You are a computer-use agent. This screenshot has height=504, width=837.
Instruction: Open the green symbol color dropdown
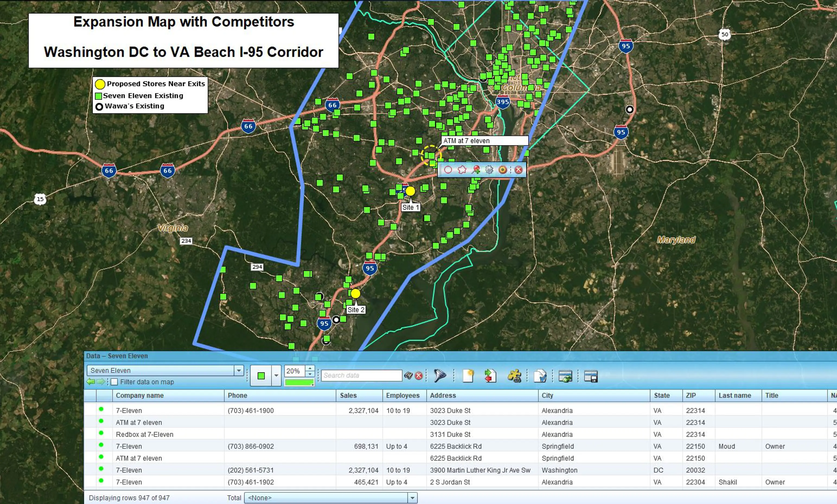tap(299, 383)
